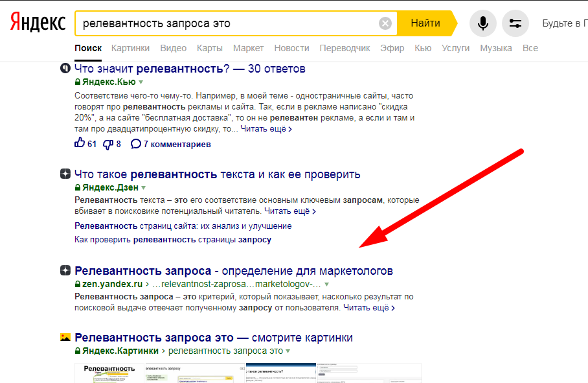Click the Дзен favicon beside 'Что такое релевантность текста'

tap(65, 174)
